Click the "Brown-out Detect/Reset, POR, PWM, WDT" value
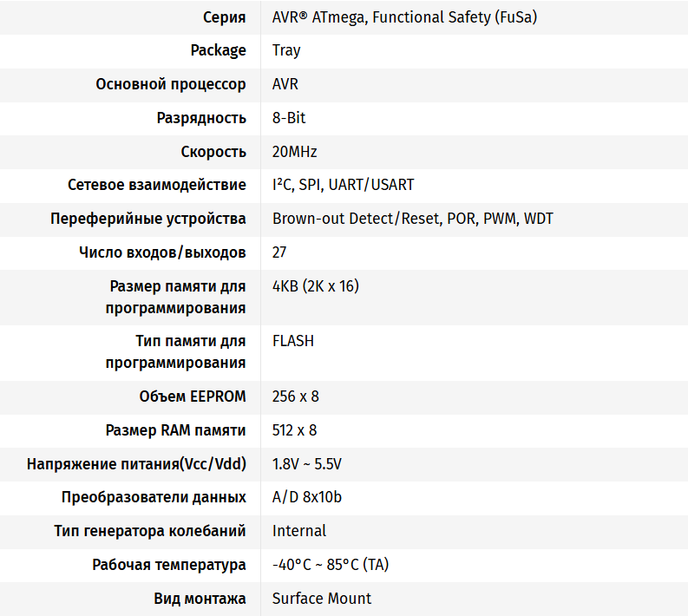Screen dimensions: 688x616 pos(412,219)
